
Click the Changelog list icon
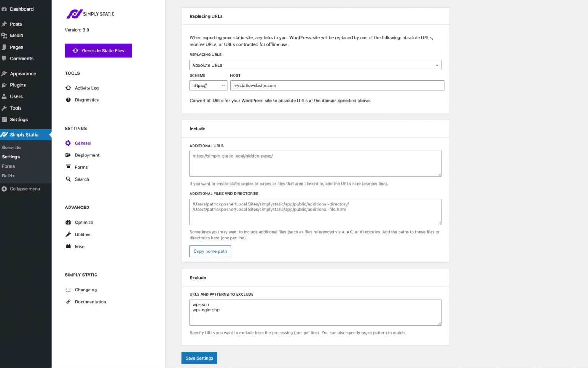[x=68, y=290]
